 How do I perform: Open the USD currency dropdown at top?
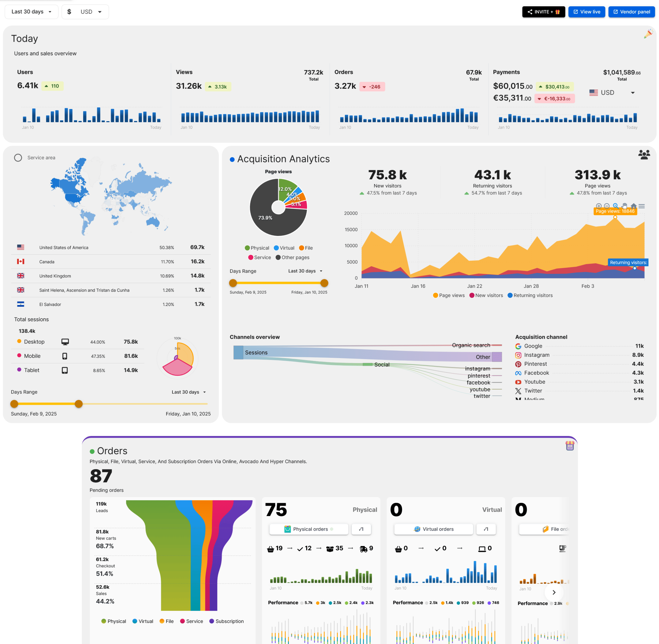click(x=85, y=12)
